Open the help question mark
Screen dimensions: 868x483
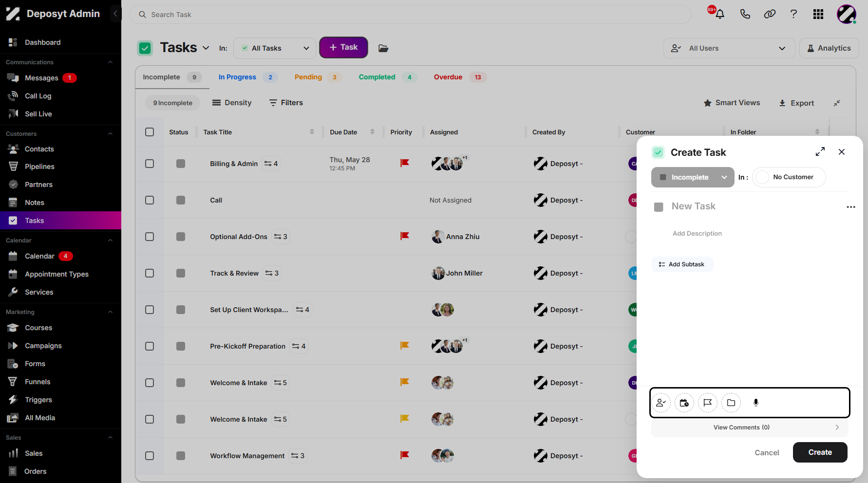[x=794, y=14]
